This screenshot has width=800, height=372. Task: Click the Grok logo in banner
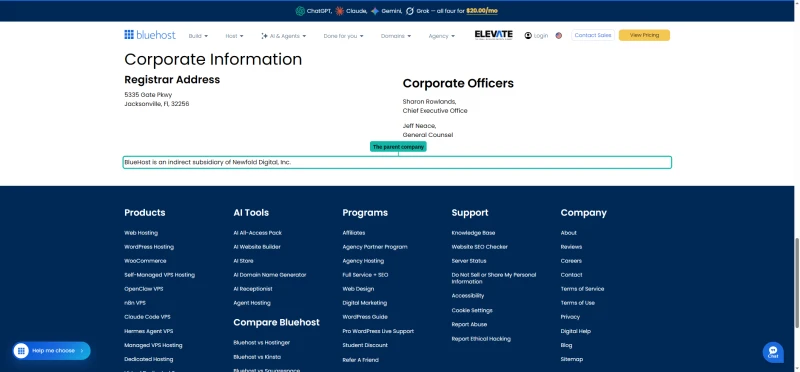coord(410,11)
